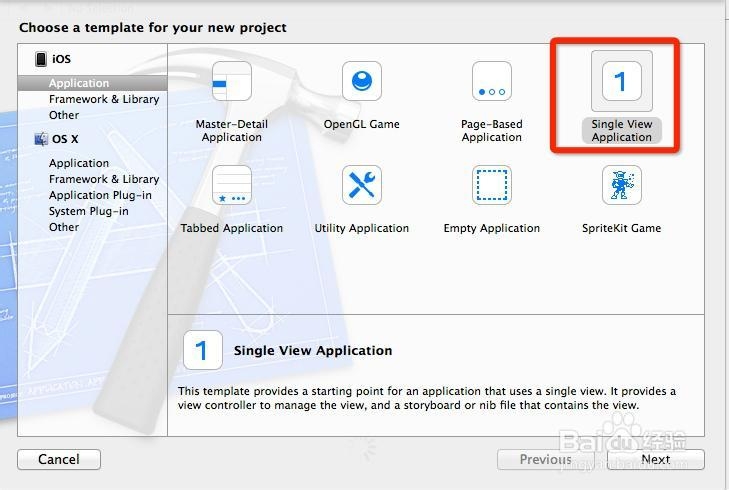Go back with the Previous button

pyautogui.click(x=546, y=459)
